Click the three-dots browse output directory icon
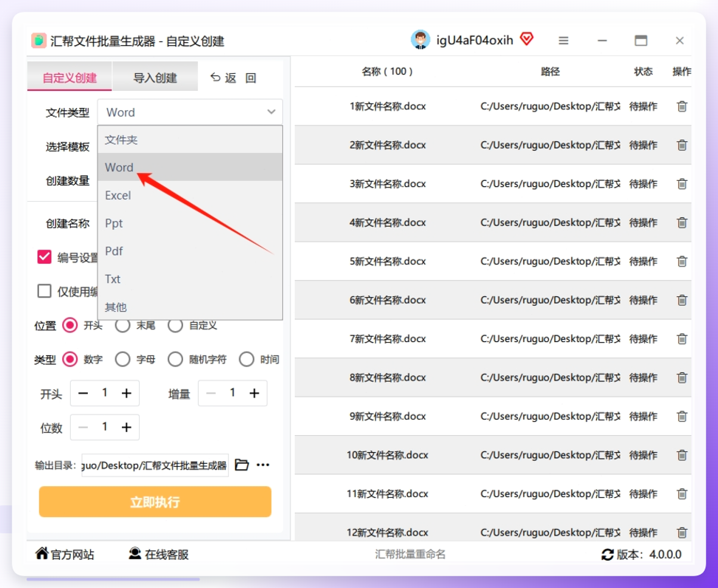The width and height of the screenshot is (718, 588). point(263,465)
